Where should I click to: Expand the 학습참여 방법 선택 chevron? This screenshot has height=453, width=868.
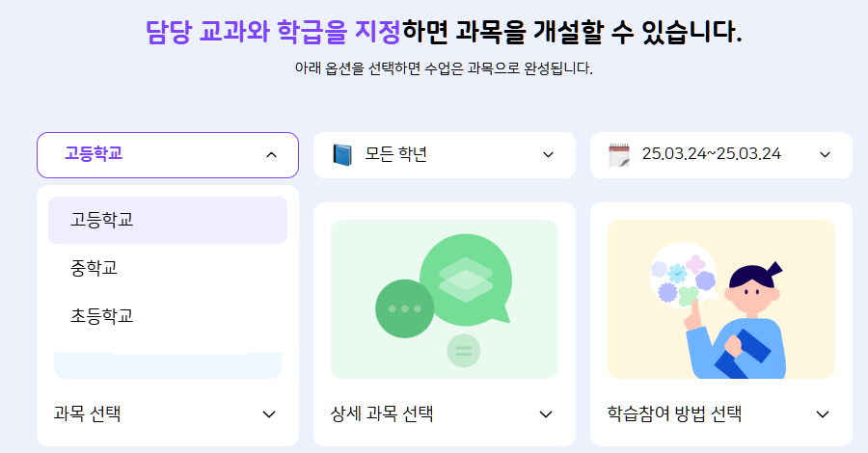823,414
